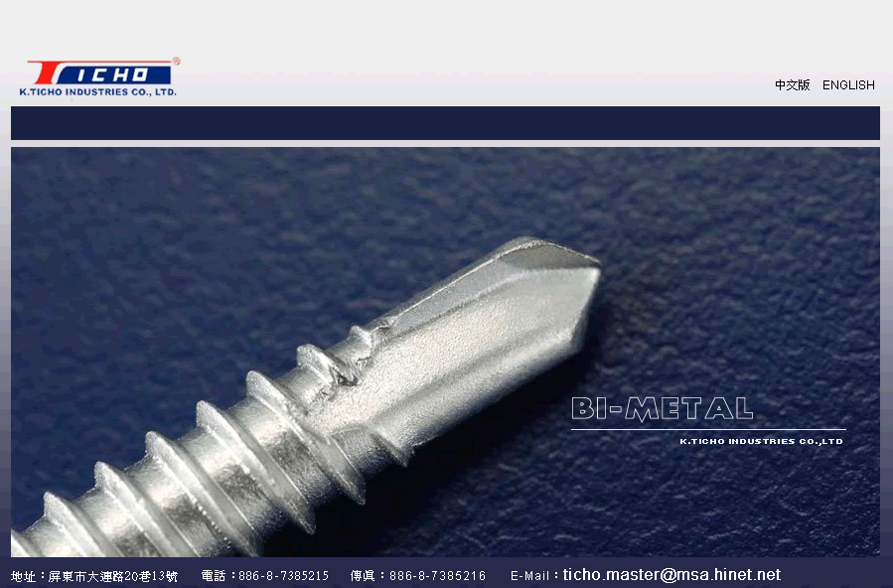The width and height of the screenshot is (893, 588).
Task: Click the address text 屏東市大連路20巷13號
Action: click(113, 577)
